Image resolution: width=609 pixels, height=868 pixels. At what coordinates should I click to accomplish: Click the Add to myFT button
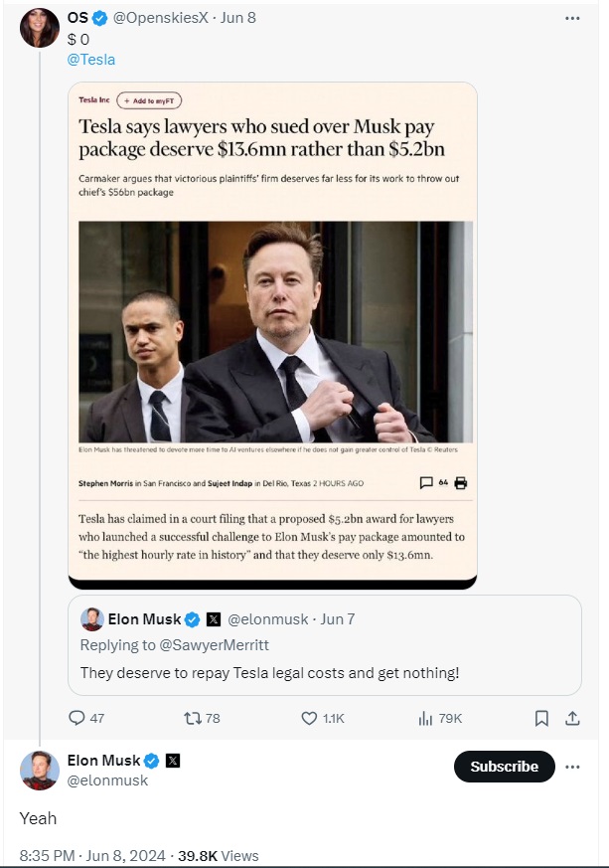(x=149, y=100)
